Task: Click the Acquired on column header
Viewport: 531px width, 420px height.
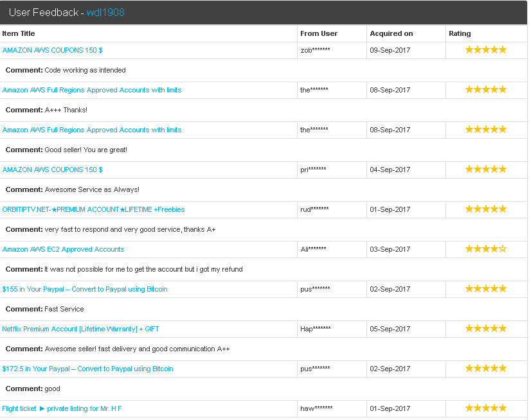Action: (x=391, y=33)
